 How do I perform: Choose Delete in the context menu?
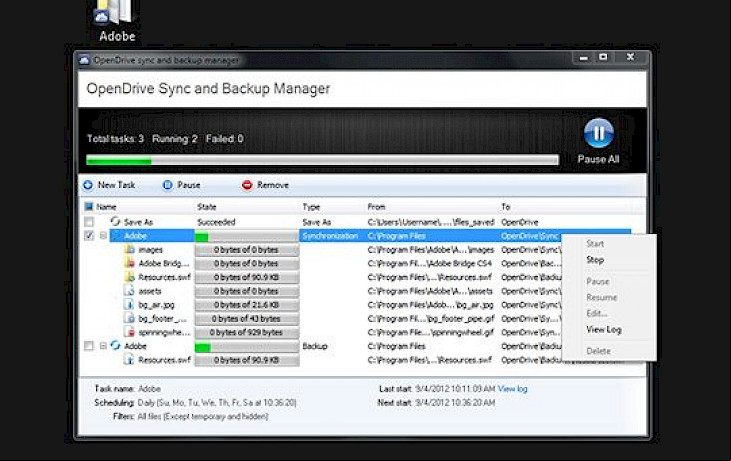coord(598,351)
